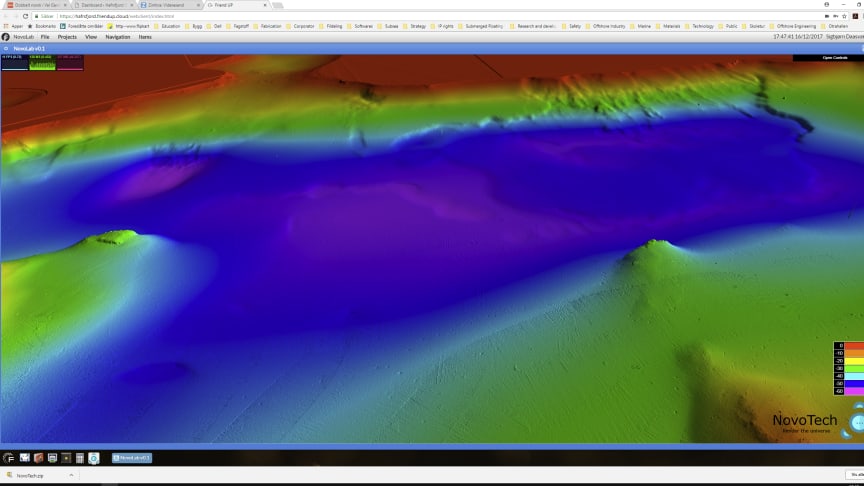The height and width of the screenshot is (486, 864).
Task: Open the Items menu
Action: pyautogui.click(x=145, y=37)
